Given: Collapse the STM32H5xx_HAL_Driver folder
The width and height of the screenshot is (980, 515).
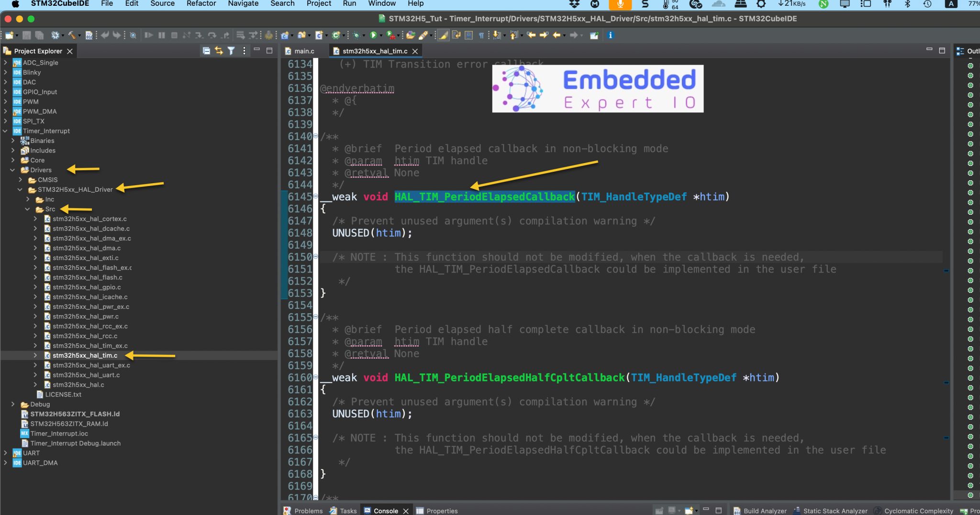Looking at the screenshot, I should pyautogui.click(x=20, y=189).
